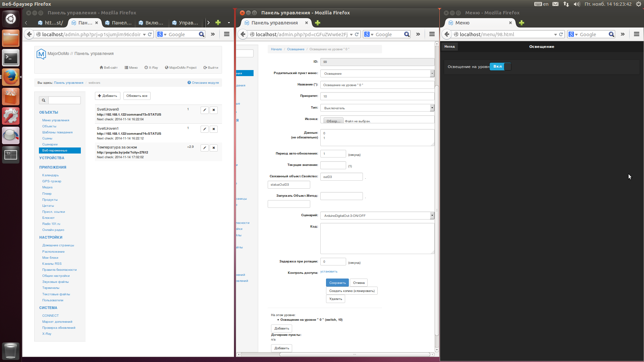Click the MajorDoMo logo icon
This screenshot has height=362, width=644.
tap(41, 54)
